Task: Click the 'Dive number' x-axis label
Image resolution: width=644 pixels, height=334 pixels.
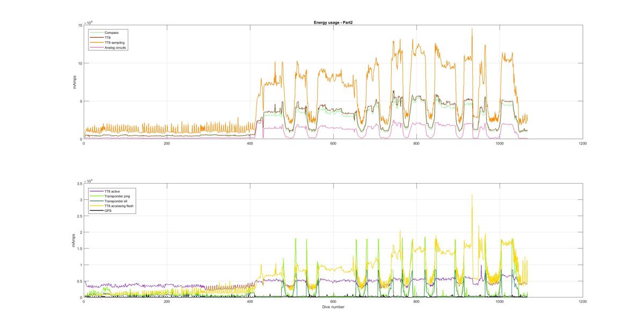Action: tap(333, 307)
